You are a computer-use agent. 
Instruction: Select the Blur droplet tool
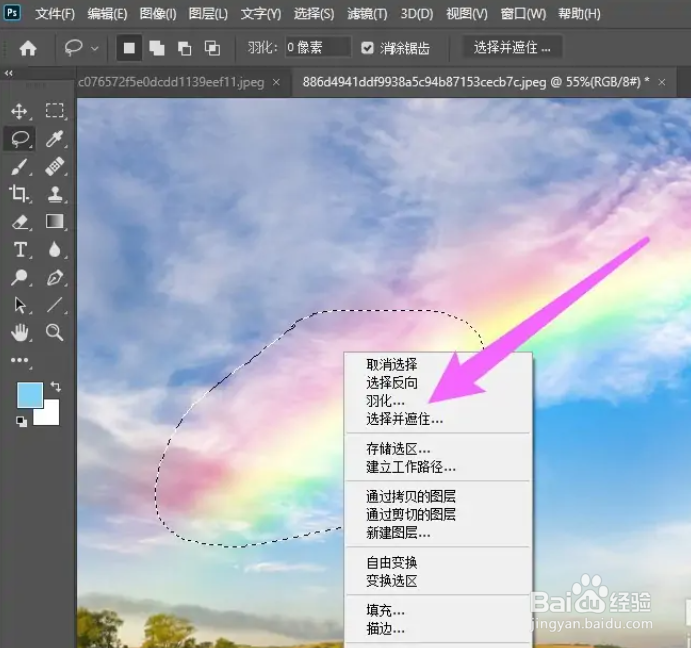(55, 250)
